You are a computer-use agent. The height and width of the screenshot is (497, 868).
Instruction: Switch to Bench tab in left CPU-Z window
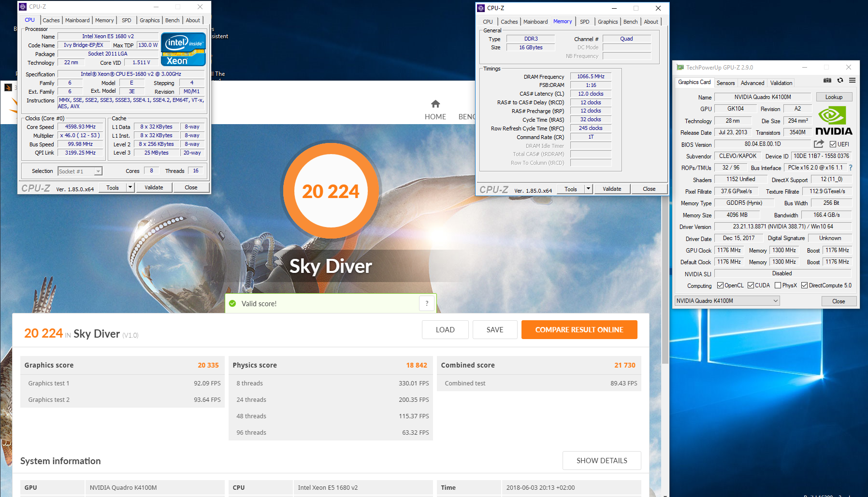tap(172, 20)
